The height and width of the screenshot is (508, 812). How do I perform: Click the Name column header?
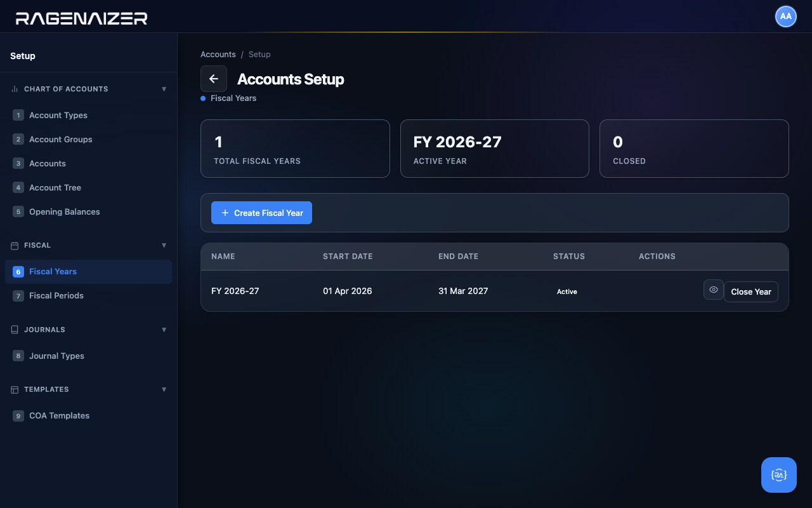coord(223,257)
